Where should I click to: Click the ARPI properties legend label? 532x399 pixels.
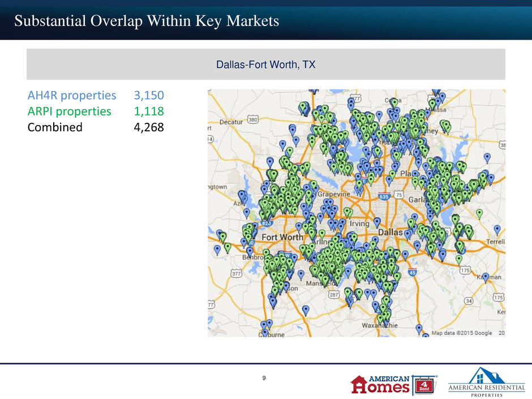[69, 111]
